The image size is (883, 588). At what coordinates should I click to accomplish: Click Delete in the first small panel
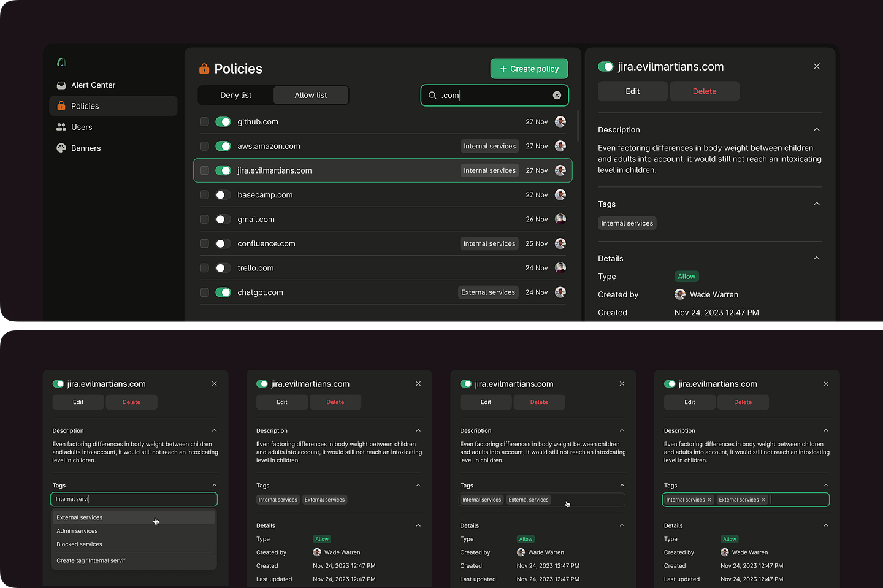(131, 402)
